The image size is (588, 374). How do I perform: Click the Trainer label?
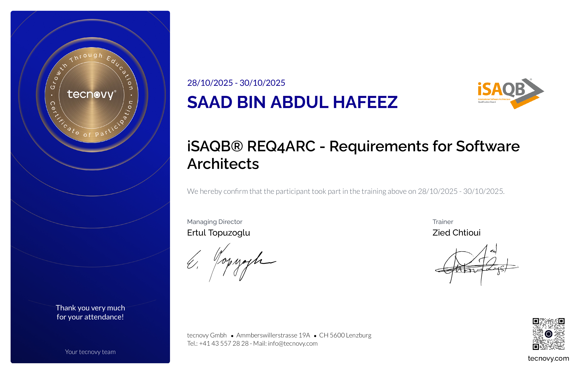pyautogui.click(x=443, y=222)
